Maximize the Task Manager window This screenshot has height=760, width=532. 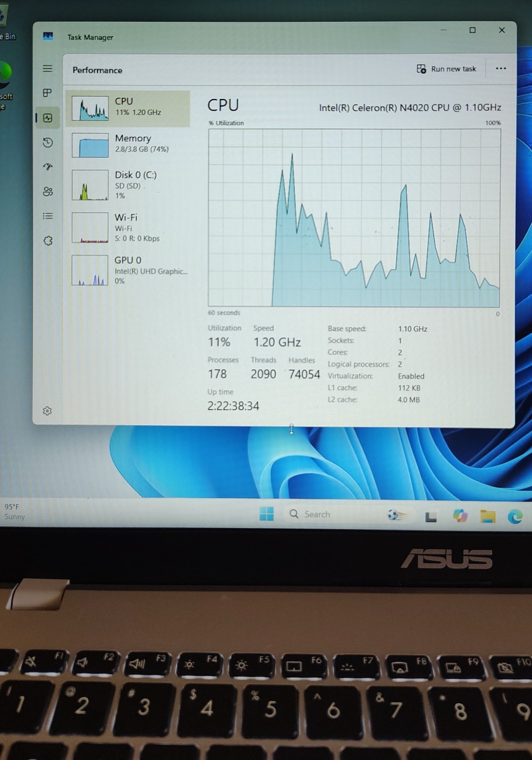[x=473, y=30]
